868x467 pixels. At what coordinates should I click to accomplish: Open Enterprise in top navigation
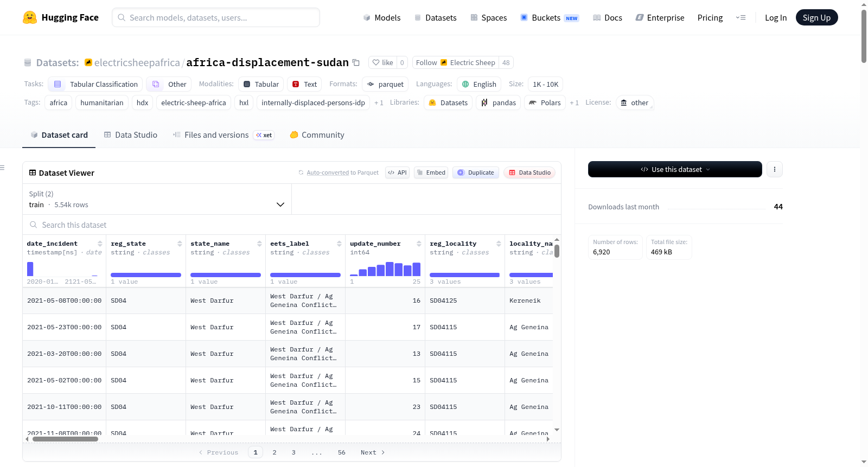click(660, 17)
